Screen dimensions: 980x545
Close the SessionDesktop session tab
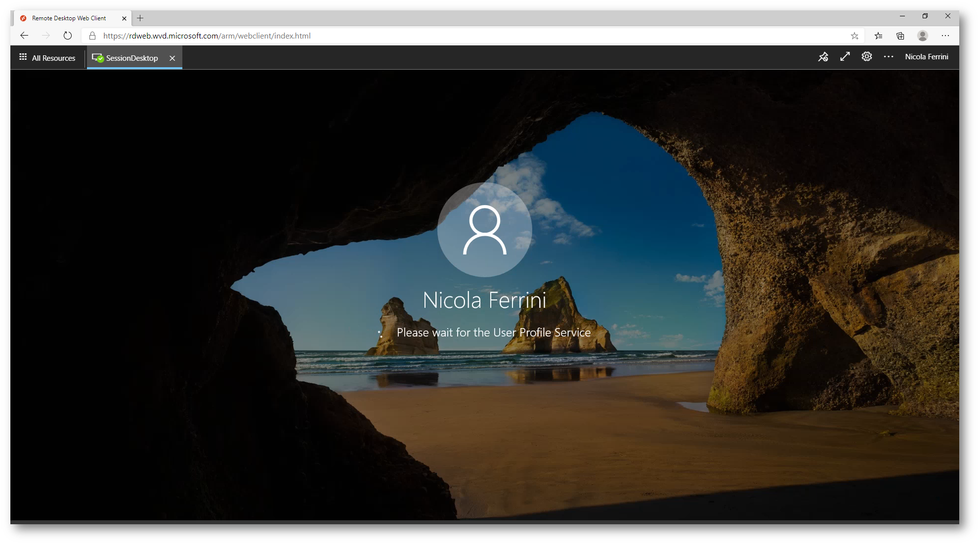172,58
